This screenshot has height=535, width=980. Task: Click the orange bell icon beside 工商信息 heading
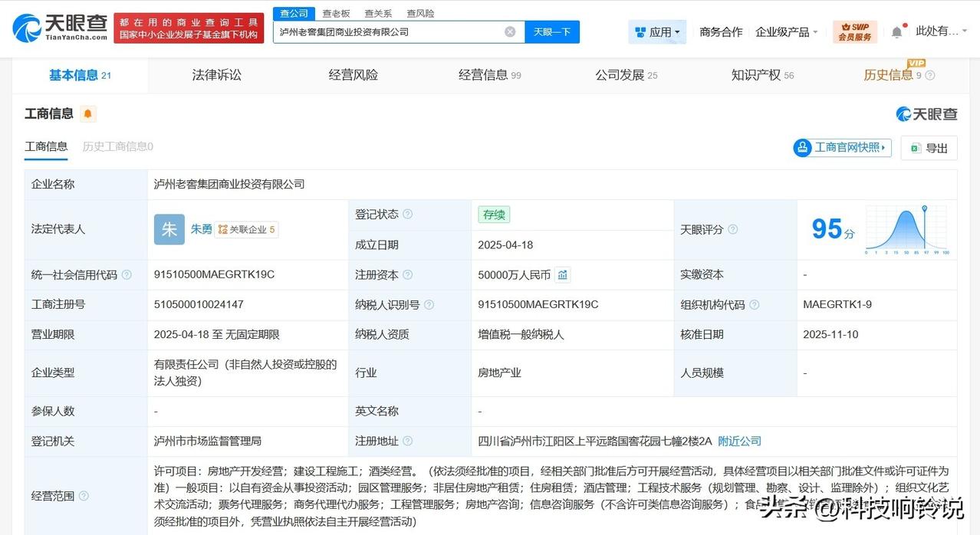(x=88, y=114)
